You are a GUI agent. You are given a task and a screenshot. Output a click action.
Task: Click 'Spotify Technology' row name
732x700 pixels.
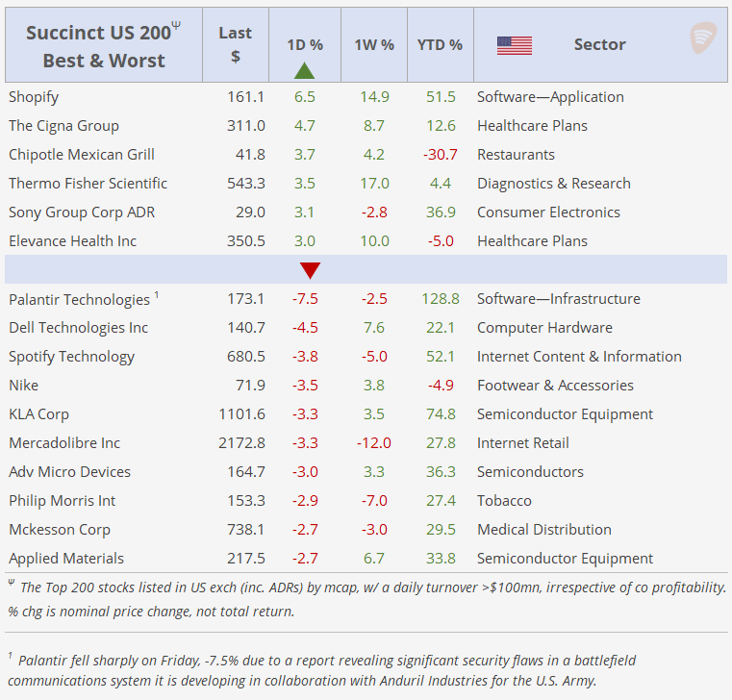pos(72,357)
